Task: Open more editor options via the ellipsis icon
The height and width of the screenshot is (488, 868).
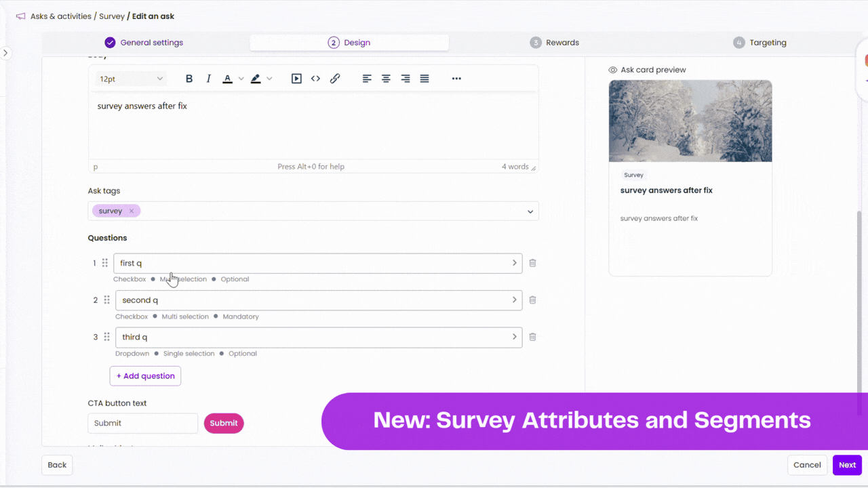Action: pyautogui.click(x=456, y=78)
